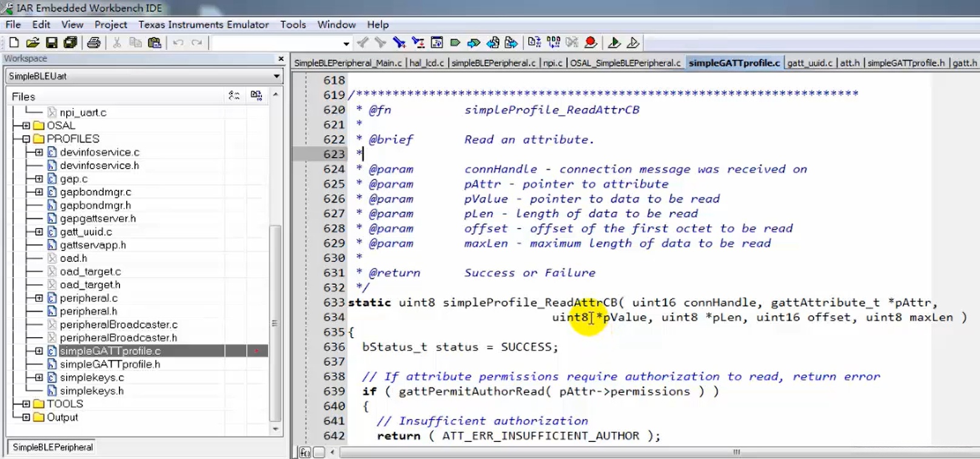The image size is (980, 459).
Task: Click the Copy toolbar icon
Action: click(x=136, y=42)
